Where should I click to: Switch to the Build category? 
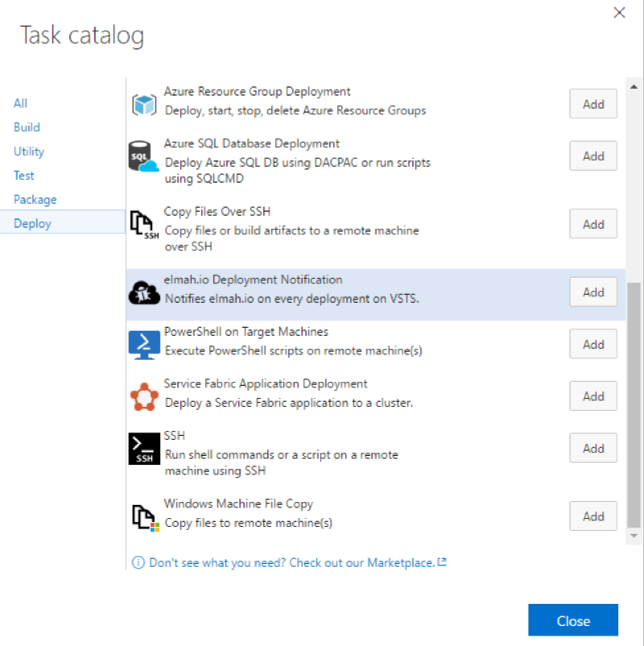tap(27, 126)
